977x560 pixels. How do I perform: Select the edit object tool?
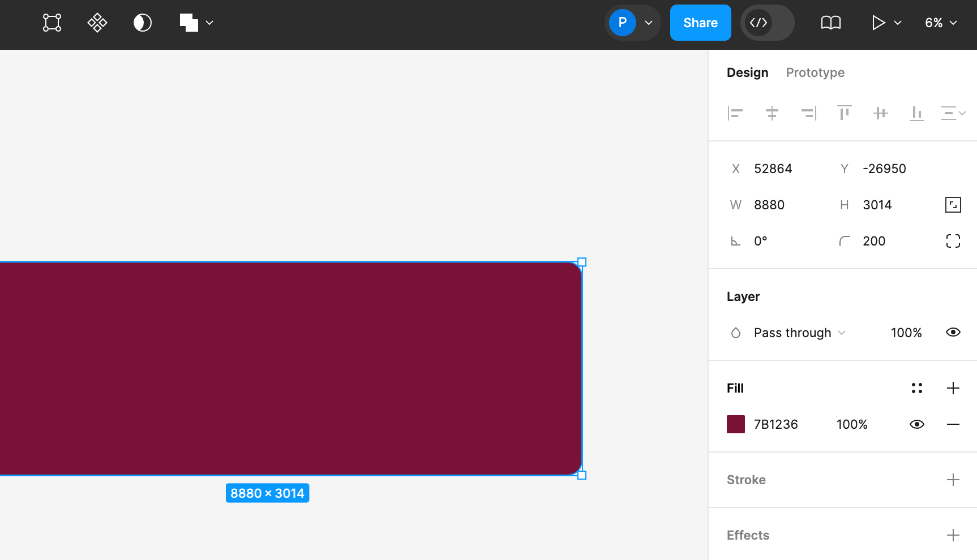pos(52,23)
